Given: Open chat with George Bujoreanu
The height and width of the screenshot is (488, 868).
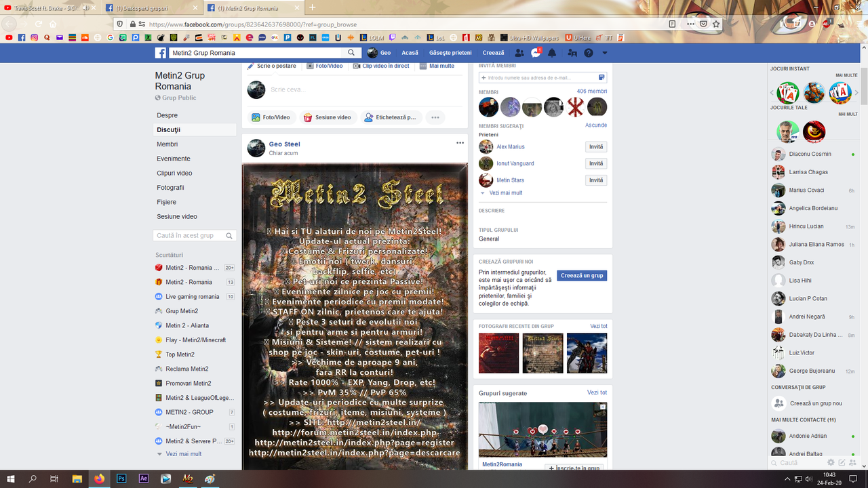Looking at the screenshot, I should (813, 371).
